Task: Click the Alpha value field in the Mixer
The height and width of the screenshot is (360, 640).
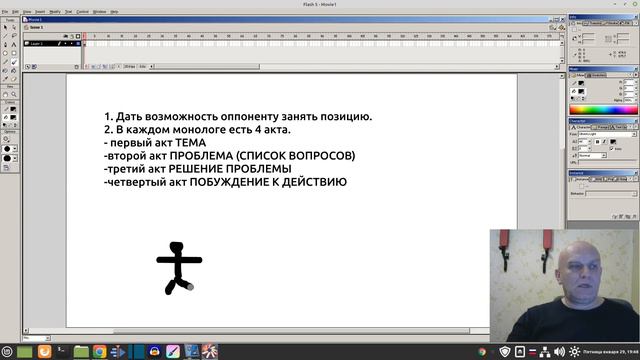Action: [x=628, y=100]
